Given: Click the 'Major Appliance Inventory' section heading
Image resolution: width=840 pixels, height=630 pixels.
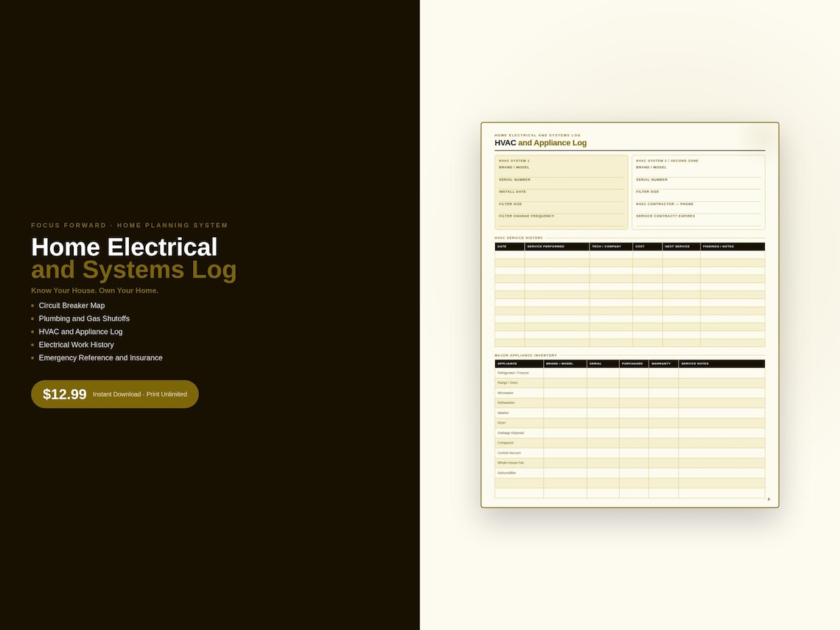Looking at the screenshot, I should click(x=525, y=355).
